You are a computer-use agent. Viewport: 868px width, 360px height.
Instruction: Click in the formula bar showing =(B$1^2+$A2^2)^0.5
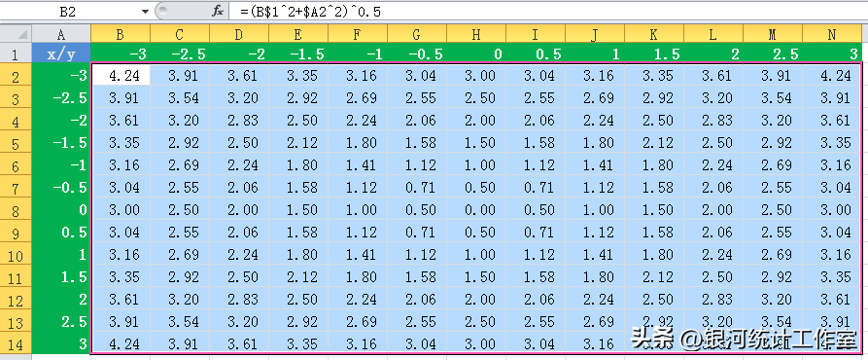tap(548, 11)
